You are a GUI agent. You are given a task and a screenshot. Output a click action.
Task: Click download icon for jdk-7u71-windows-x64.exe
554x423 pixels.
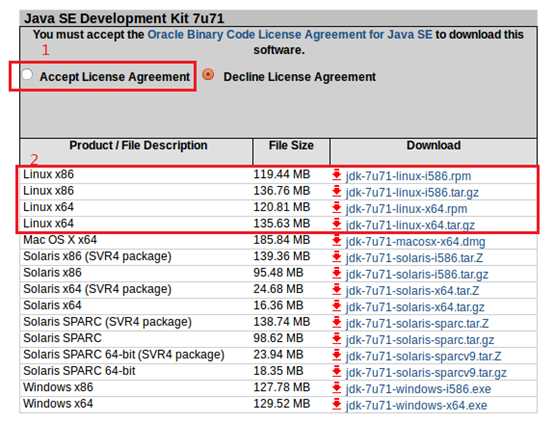pyautogui.click(x=336, y=404)
